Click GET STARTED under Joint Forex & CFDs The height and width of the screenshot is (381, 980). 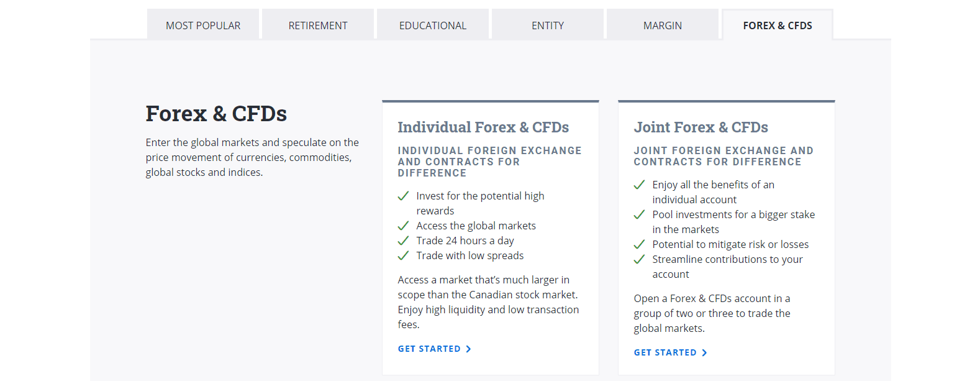pos(665,352)
